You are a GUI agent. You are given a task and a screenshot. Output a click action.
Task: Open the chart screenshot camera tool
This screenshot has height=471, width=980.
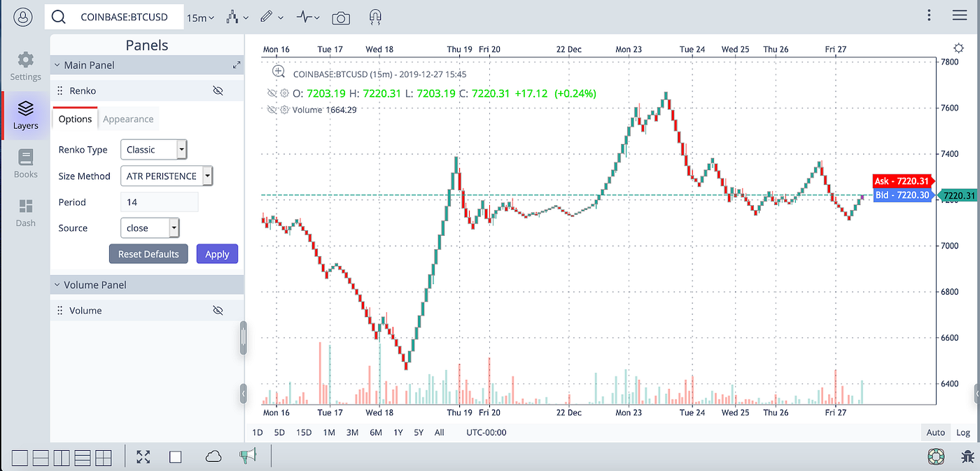pos(341,17)
